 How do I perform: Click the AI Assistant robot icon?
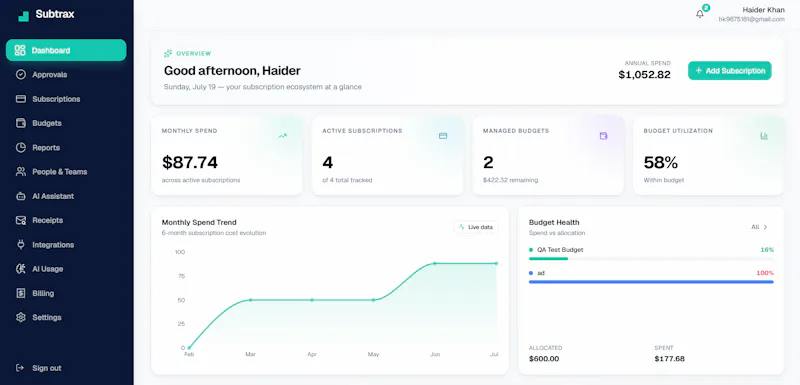coord(20,196)
